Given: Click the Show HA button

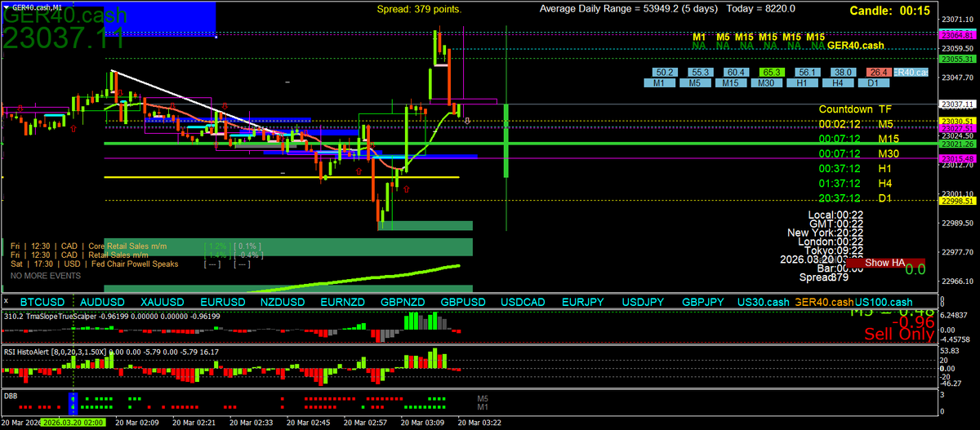Looking at the screenshot, I should [x=884, y=263].
